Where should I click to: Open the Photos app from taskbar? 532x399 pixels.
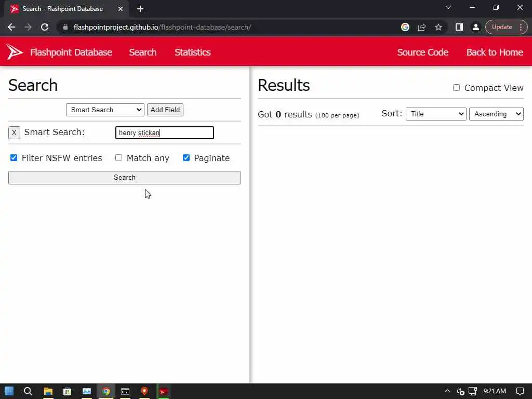87,391
